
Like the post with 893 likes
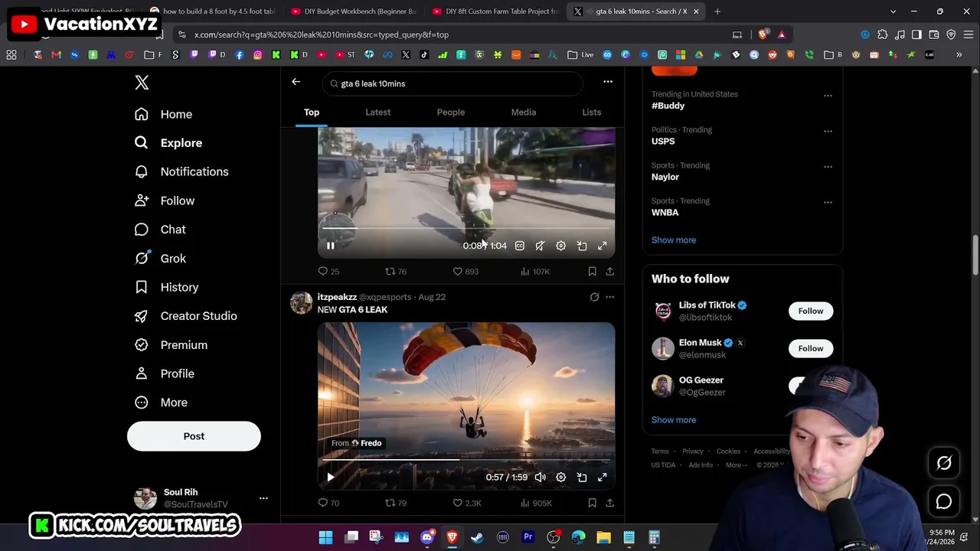[x=465, y=272]
